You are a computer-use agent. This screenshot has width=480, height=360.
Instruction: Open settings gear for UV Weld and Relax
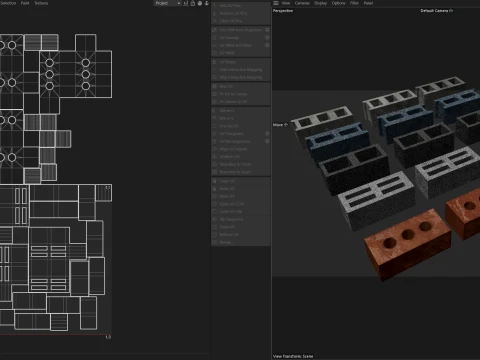267,45
